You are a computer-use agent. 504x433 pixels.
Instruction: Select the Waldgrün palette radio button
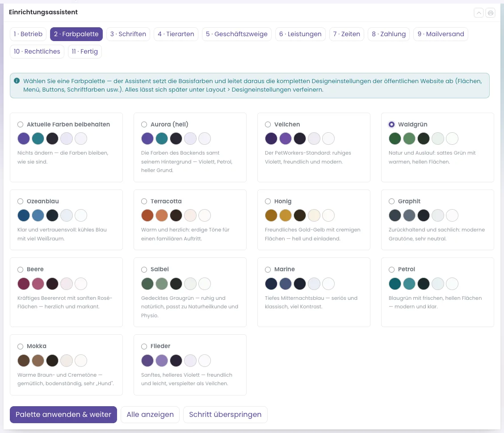point(391,124)
